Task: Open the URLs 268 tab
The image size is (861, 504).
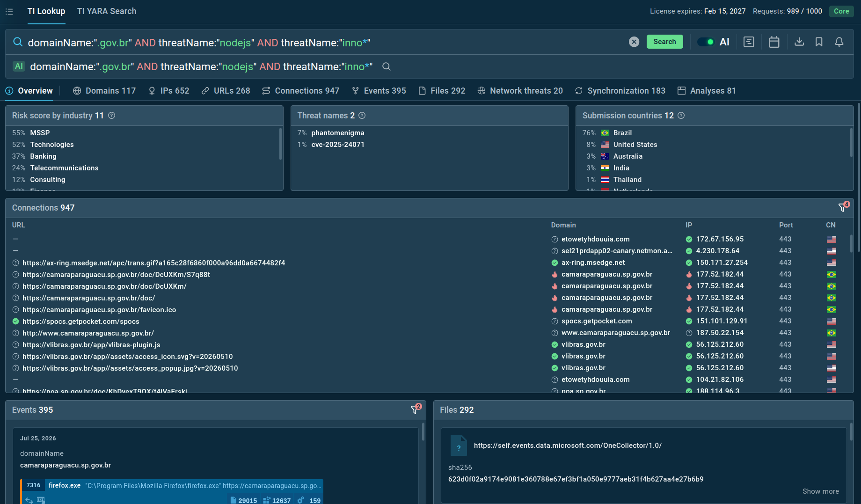Action: coord(226,91)
